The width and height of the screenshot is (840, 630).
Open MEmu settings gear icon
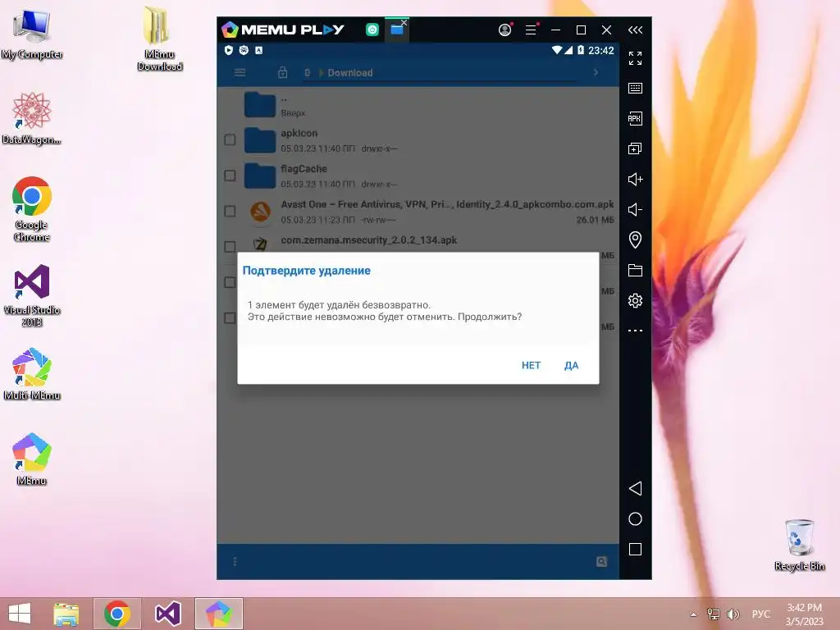pyautogui.click(x=636, y=300)
